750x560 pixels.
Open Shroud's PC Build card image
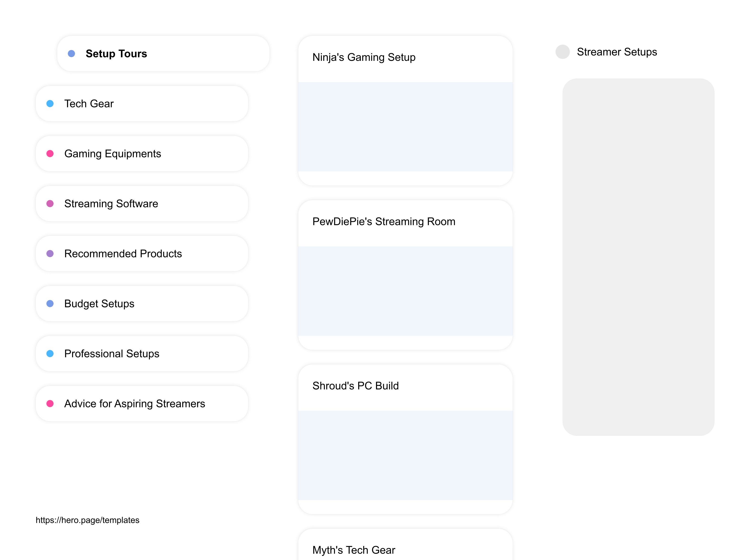[x=405, y=455]
